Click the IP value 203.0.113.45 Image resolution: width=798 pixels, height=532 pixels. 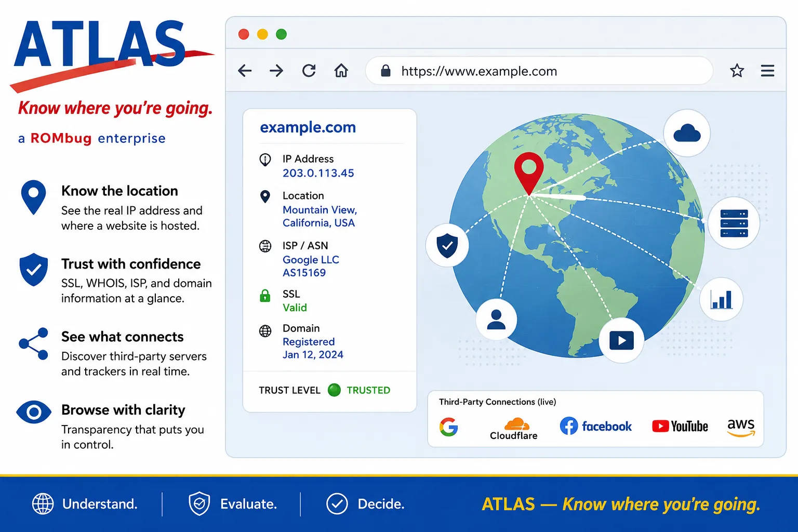pyautogui.click(x=318, y=173)
